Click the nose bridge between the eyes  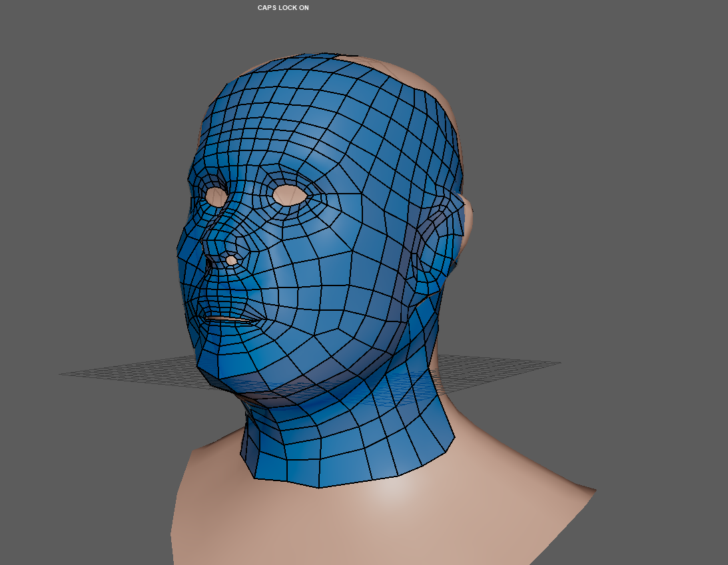click(245, 200)
